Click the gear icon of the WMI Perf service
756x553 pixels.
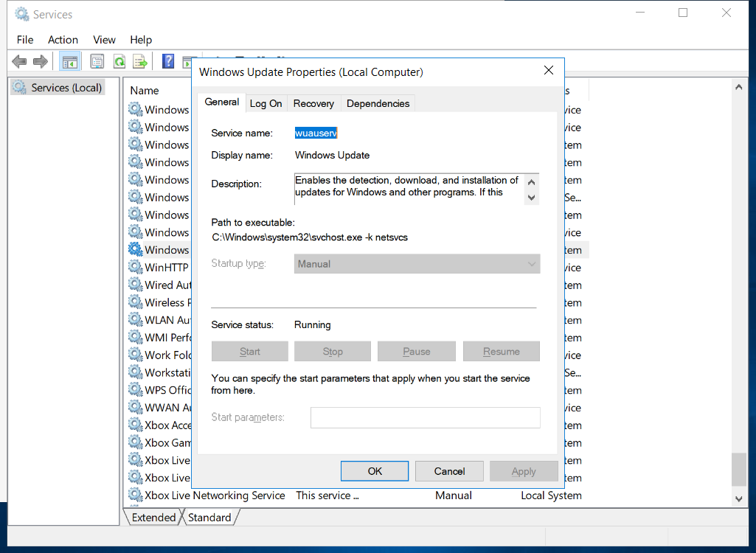136,337
